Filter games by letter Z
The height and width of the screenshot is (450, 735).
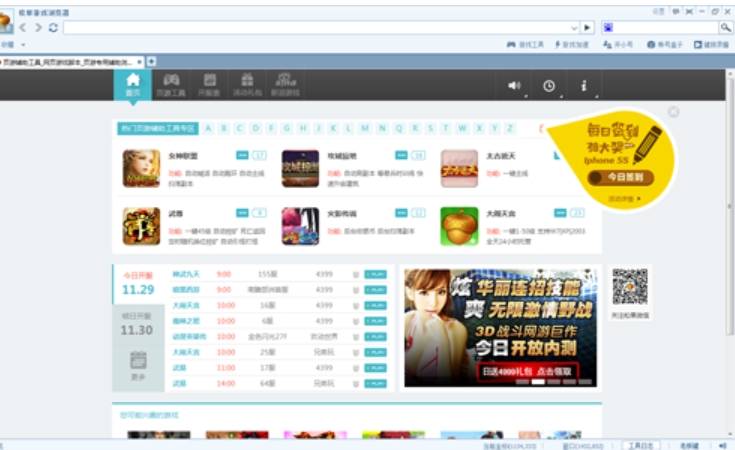(510, 128)
